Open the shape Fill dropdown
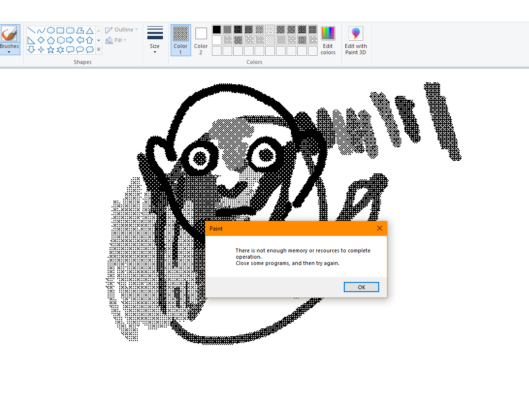The height and width of the screenshot is (420, 529). point(116,40)
